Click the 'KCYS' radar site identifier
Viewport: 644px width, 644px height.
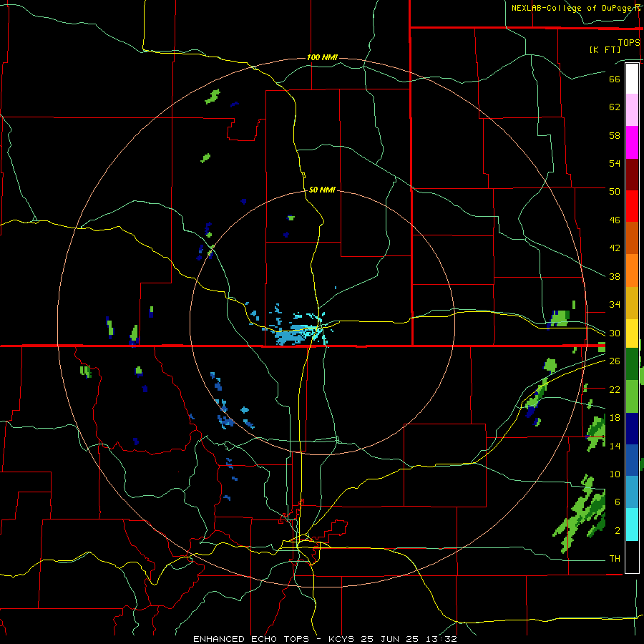(x=343, y=639)
